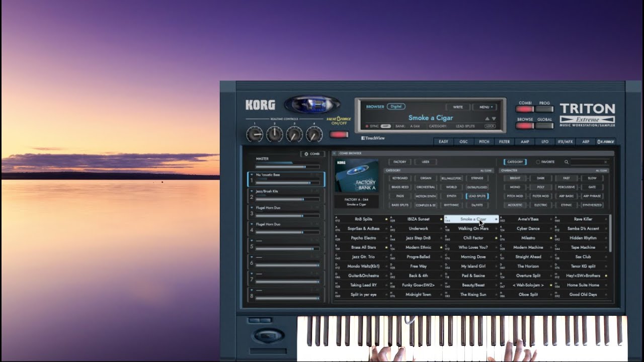Toggle the LOCK category button
Screen dimensions: 644x362
coord(490,126)
